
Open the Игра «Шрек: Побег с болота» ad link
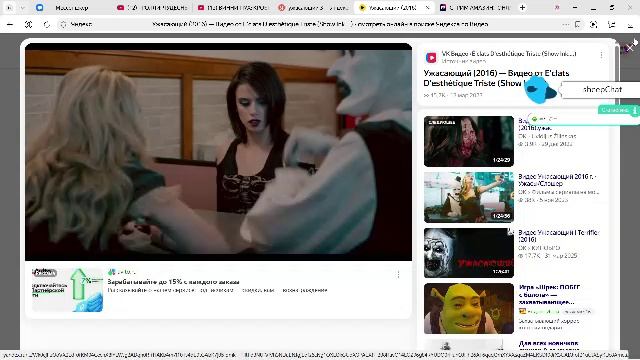pyautogui.click(x=549, y=295)
